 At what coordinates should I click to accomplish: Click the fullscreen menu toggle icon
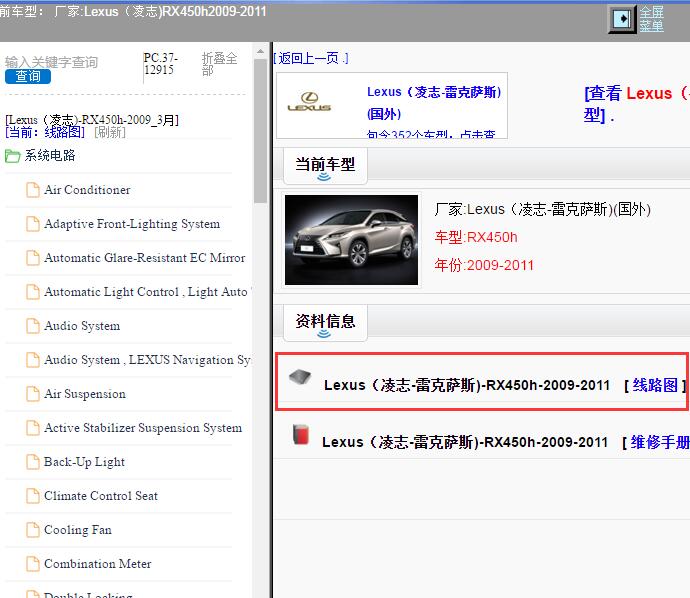point(622,19)
